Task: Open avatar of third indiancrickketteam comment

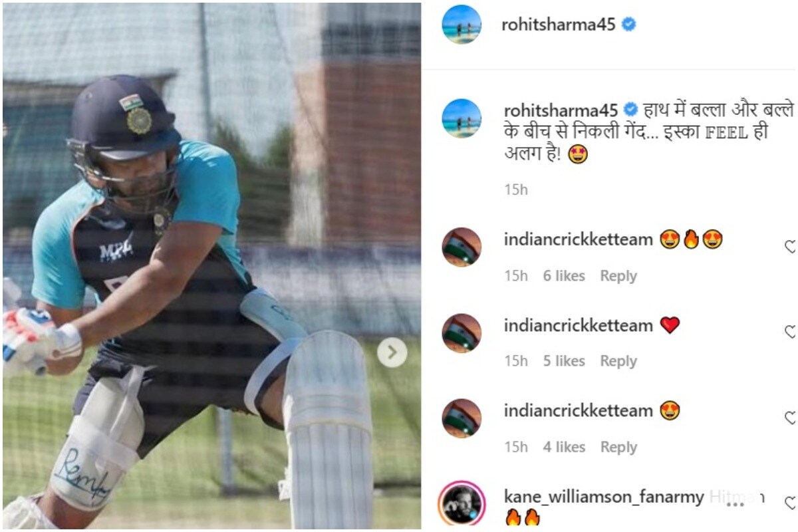Action: tap(462, 418)
